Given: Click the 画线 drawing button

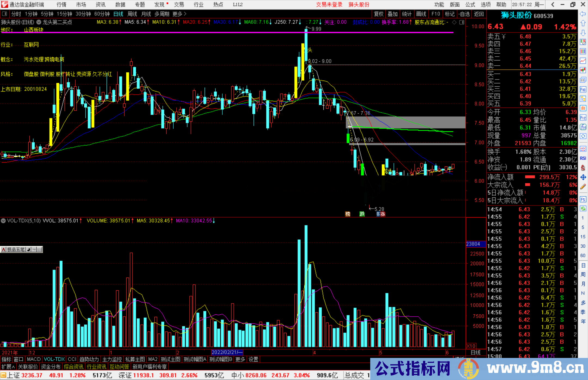Looking at the screenshot, I should coord(421,14).
